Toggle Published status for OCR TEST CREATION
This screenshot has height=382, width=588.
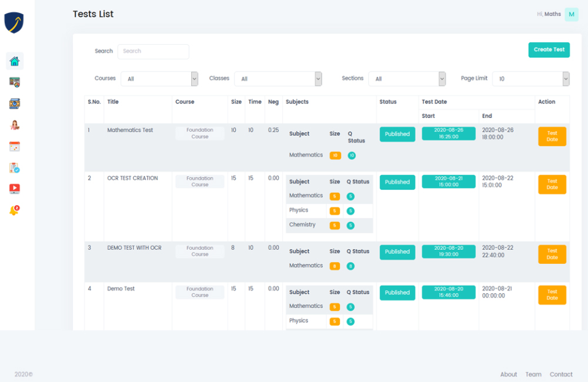[x=398, y=182]
